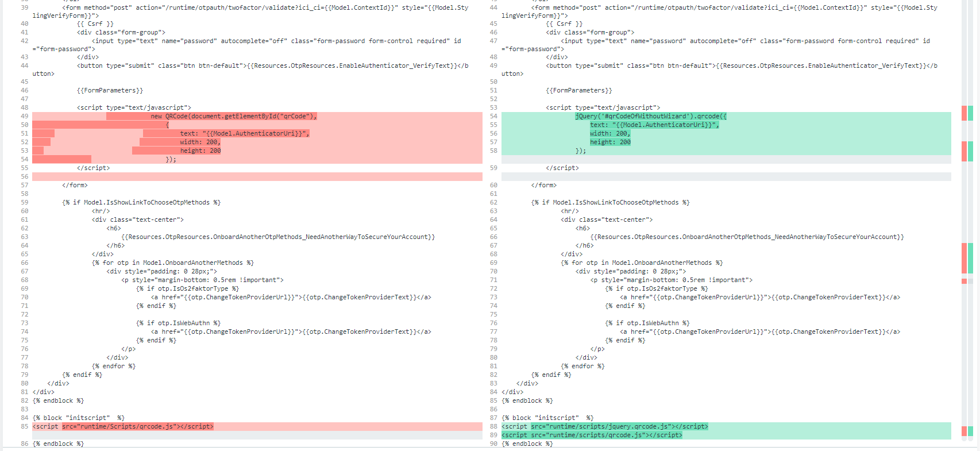The width and height of the screenshot is (980, 451).
Task: Click '</script>' on left line 55
Action: (94, 168)
